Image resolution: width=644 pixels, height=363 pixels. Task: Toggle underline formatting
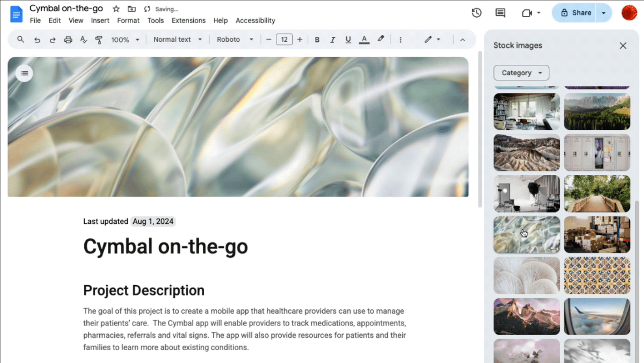[x=348, y=39]
